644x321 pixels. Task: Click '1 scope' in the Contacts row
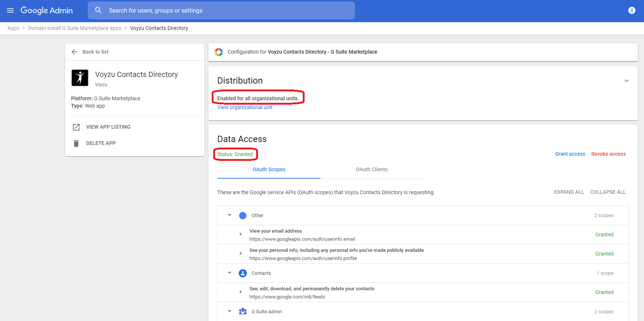click(x=605, y=273)
